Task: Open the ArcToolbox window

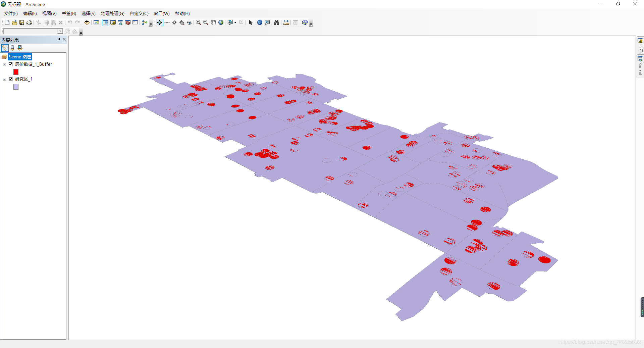Action: coord(128,22)
